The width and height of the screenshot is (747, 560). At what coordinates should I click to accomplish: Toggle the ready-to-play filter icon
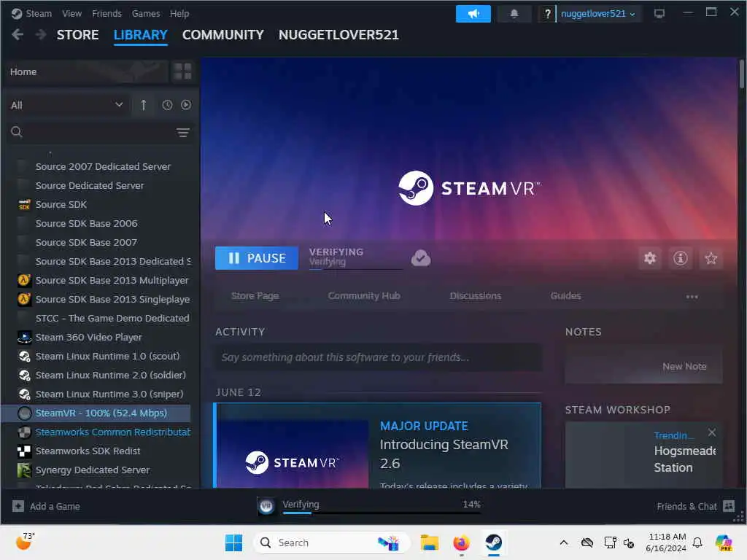186,105
